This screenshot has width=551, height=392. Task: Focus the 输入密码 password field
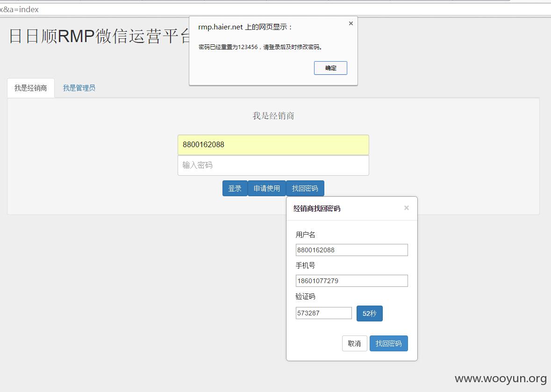[x=273, y=165]
